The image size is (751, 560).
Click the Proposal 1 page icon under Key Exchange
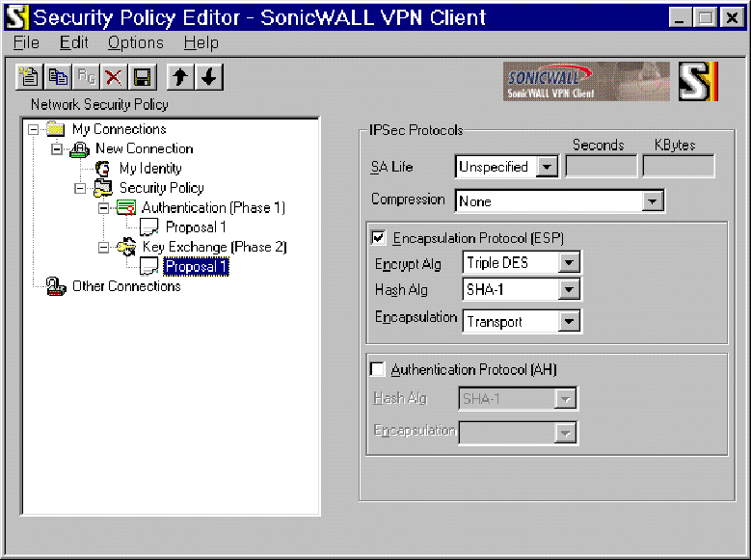click(149, 267)
